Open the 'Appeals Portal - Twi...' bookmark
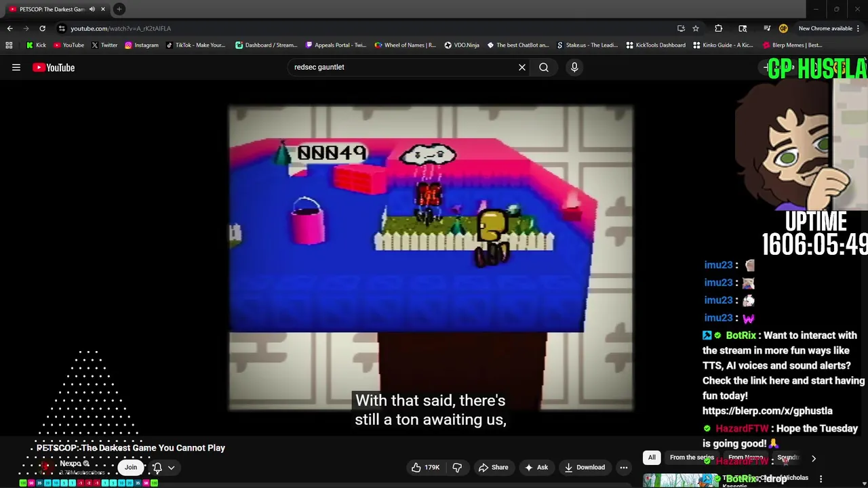The width and height of the screenshot is (868, 488). pos(336,45)
